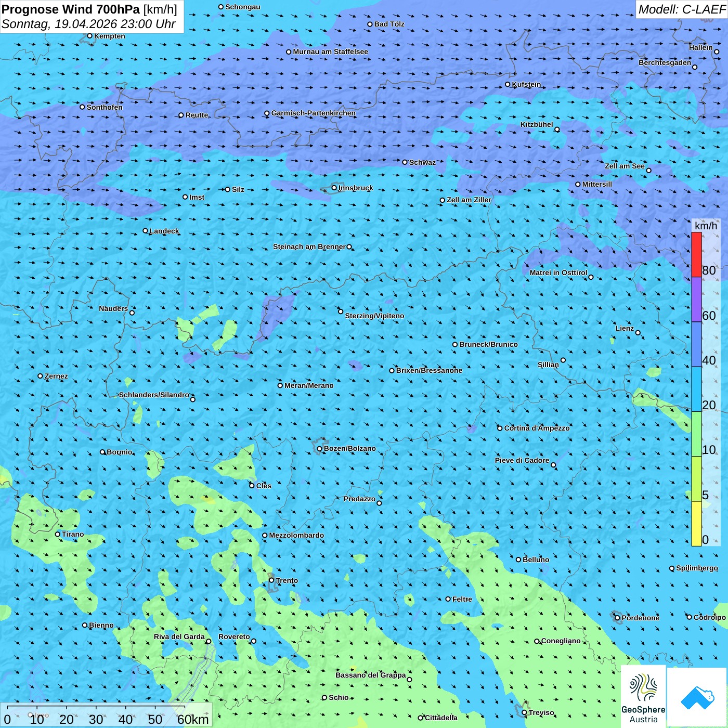This screenshot has width=728, height=728.
Task: Click the Sillian label
Action: pos(548,365)
